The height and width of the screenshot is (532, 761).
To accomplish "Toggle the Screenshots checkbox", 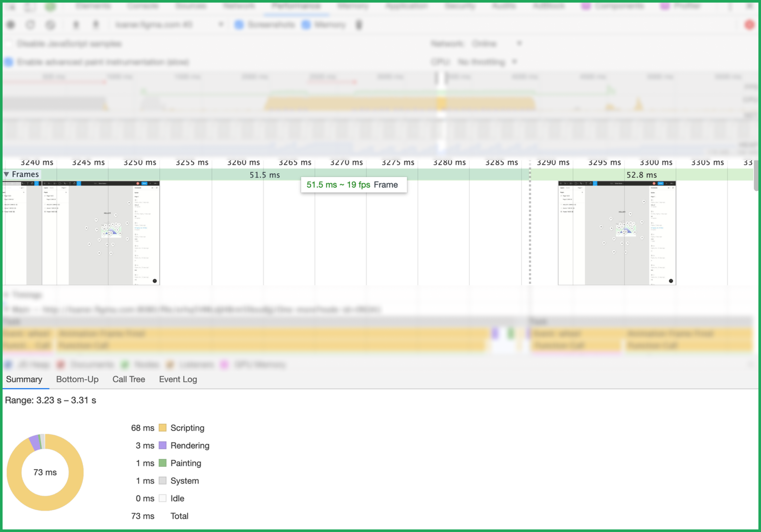I will (x=239, y=25).
